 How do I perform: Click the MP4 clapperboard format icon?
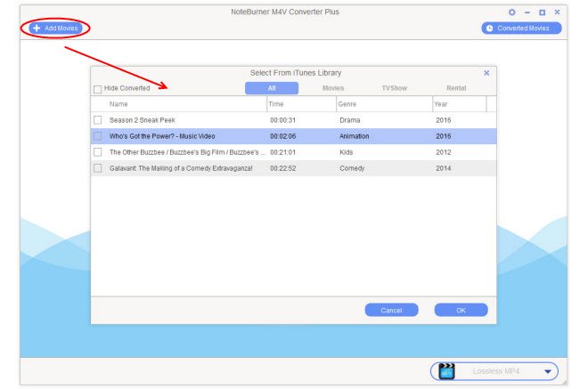pos(446,371)
